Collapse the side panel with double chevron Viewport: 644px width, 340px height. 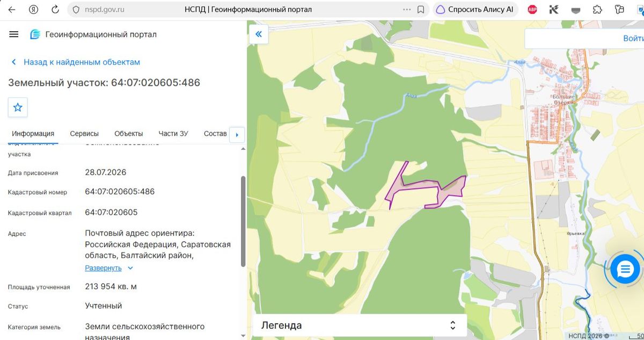point(259,35)
